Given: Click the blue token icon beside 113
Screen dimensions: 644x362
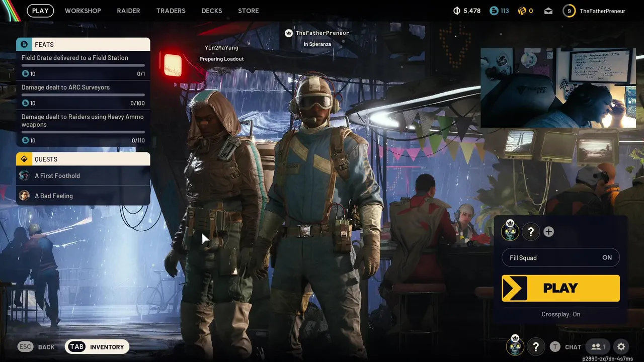Looking at the screenshot, I should 494,11.
